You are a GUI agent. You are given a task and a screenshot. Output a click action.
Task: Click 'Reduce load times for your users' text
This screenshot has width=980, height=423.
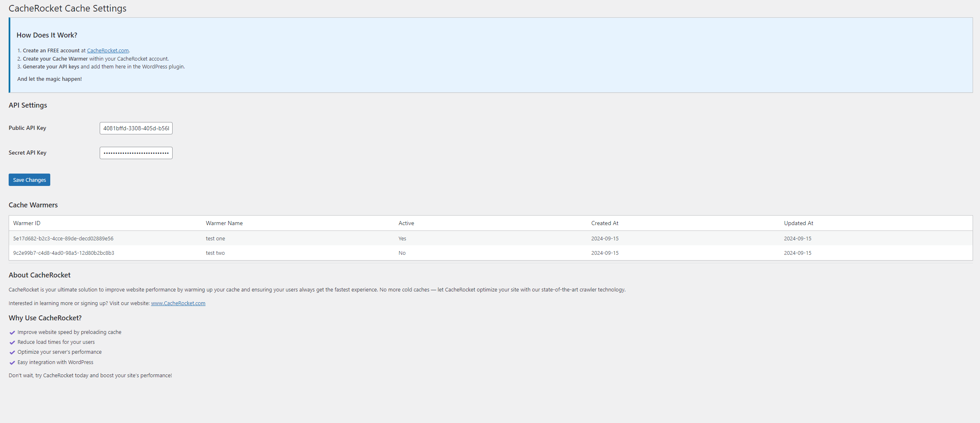coord(56,342)
